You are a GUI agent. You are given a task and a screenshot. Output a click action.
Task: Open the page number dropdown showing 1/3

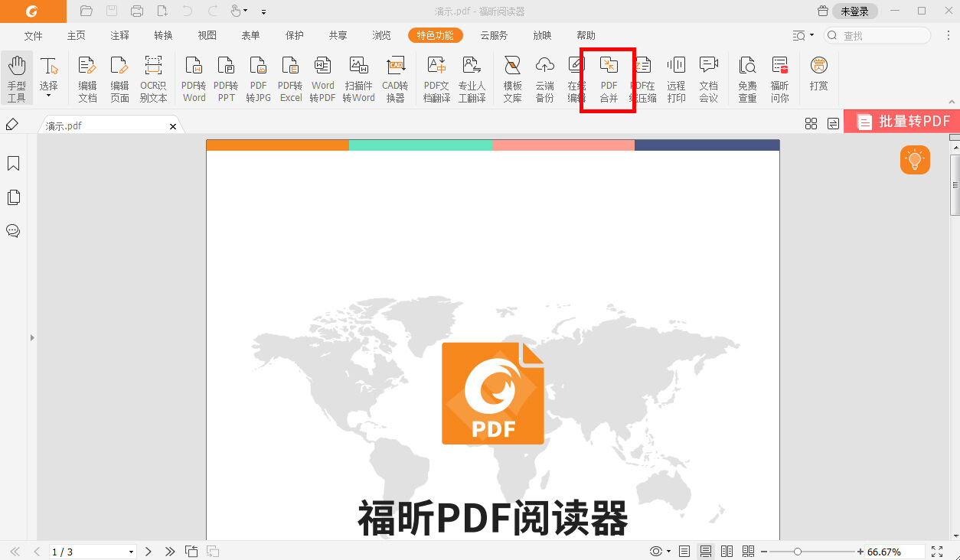point(130,551)
